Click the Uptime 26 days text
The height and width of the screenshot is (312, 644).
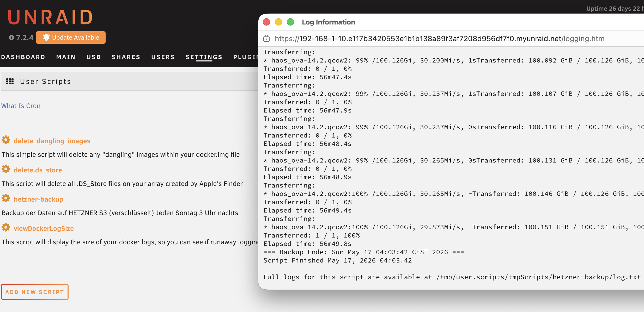pyautogui.click(x=615, y=9)
